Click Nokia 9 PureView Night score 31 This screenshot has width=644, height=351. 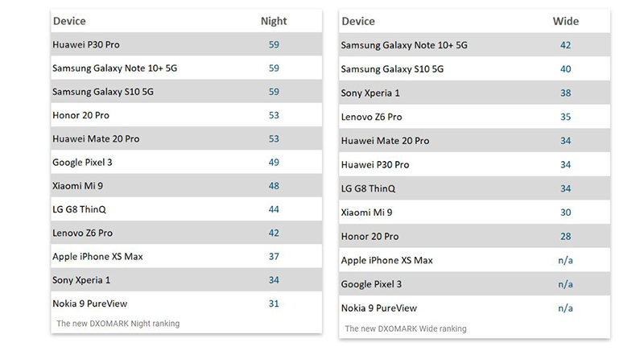274,304
